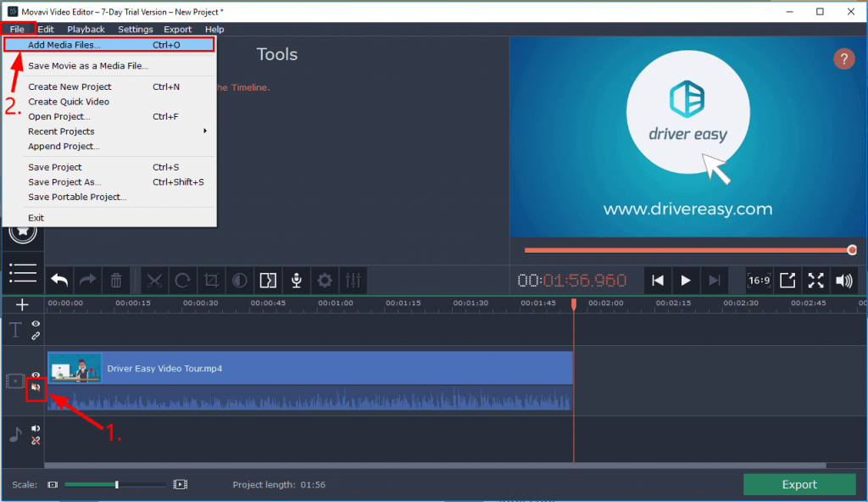Open Clip properties gear icon
The image size is (868, 502).
pos(325,281)
